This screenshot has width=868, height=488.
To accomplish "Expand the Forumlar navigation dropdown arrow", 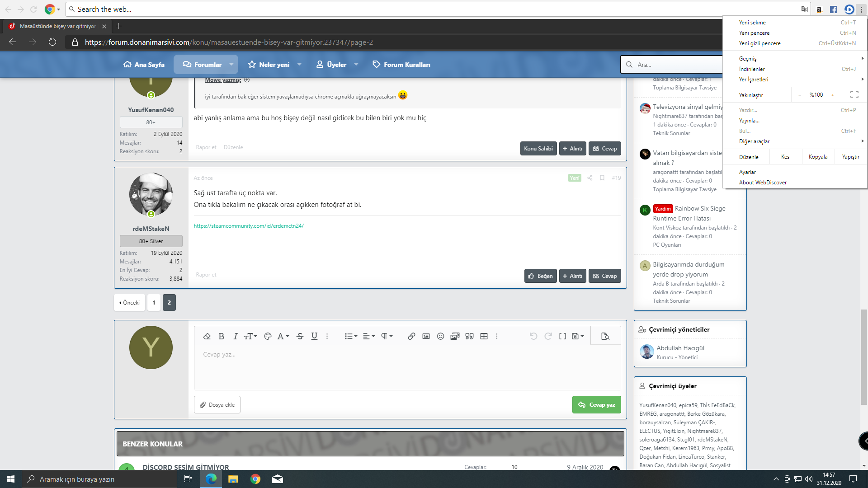I will (x=231, y=65).
